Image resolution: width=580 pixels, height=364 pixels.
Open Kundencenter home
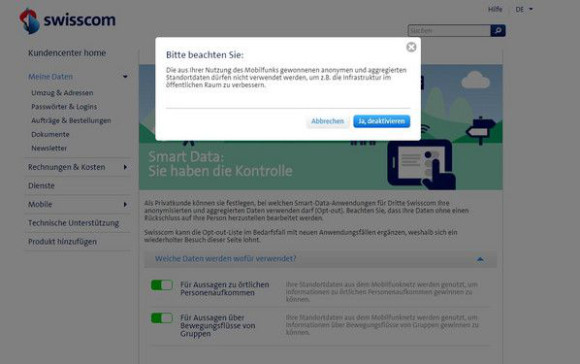pos(67,53)
